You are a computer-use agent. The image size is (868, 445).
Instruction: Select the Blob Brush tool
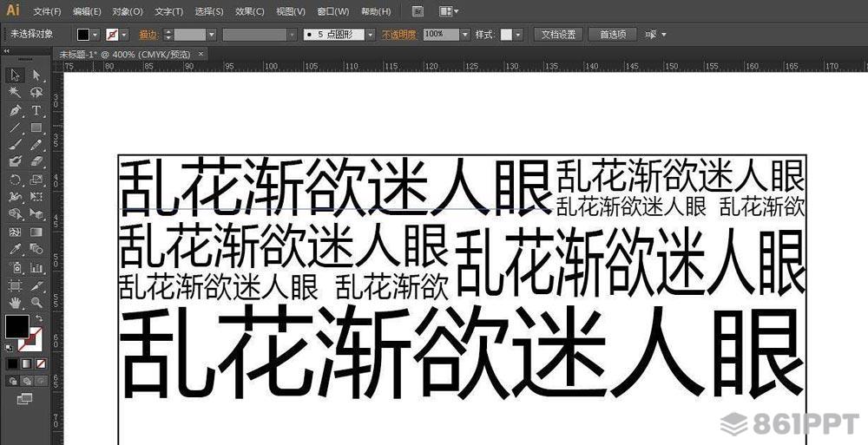tap(16, 161)
